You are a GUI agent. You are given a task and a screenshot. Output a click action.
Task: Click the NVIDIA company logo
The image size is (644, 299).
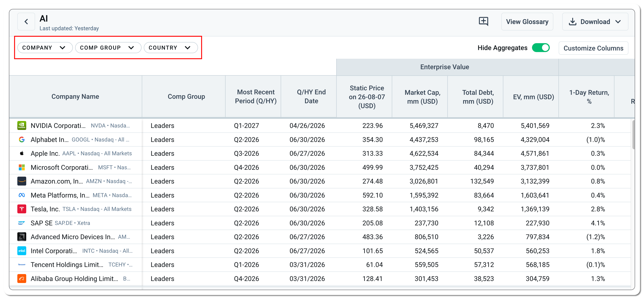22,126
